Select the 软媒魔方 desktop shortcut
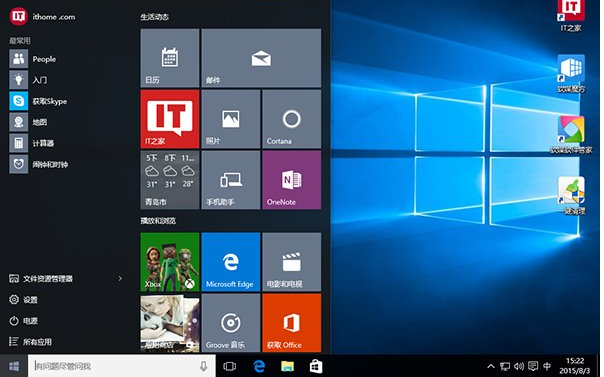604x377 pixels. pyautogui.click(x=571, y=74)
